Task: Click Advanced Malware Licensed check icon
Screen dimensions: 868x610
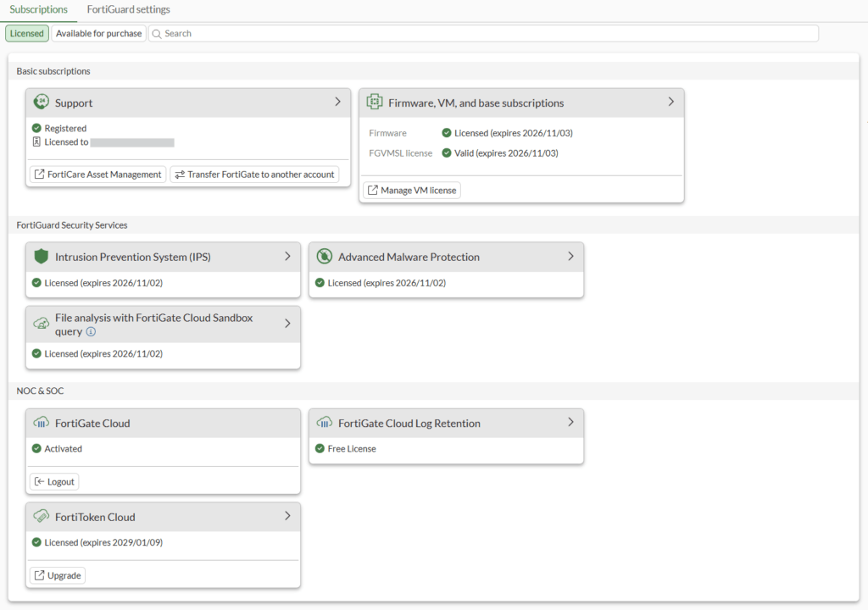Action: click(320, 283)
